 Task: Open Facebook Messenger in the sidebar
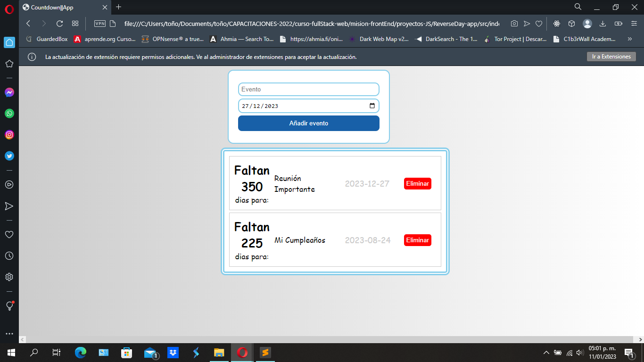(x=9, y=92)
